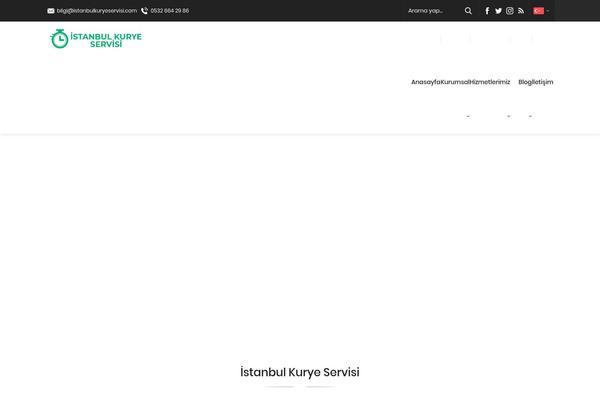Open the Turkish flag language dropdown
The height and width of the screenshot is (400, 600).
coord(541,11)
